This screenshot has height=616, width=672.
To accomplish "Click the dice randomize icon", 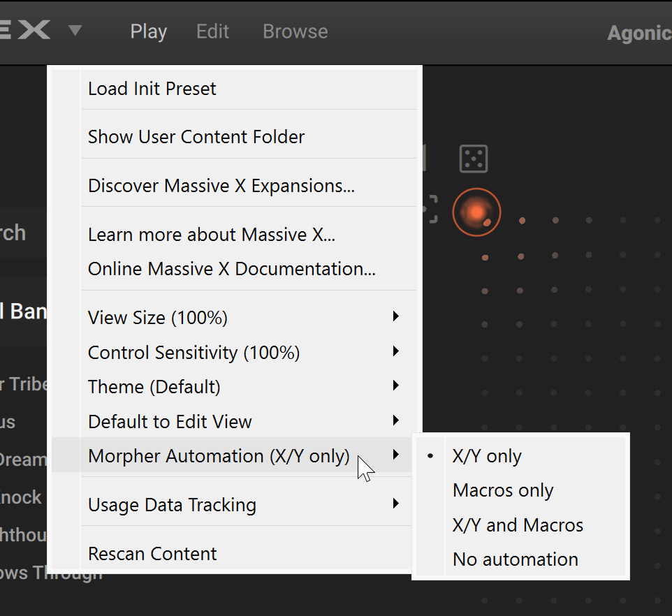I will point(474,158).
